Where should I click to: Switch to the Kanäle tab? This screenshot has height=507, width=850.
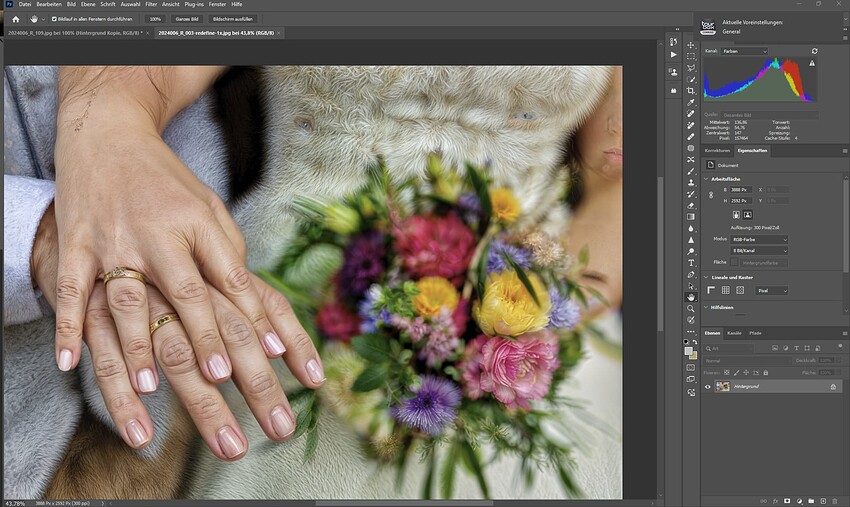[x=734, y=333]
